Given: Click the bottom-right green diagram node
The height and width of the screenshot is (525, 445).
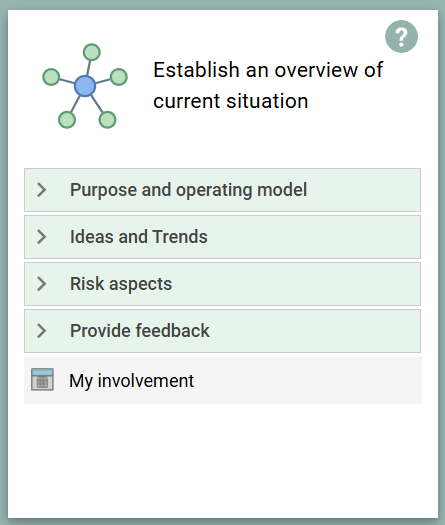Looking at the screenshot, I should [x=107, y=120].
